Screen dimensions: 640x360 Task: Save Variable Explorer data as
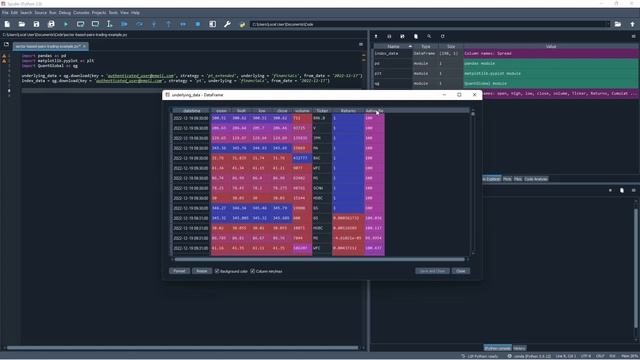coord(402,36)
